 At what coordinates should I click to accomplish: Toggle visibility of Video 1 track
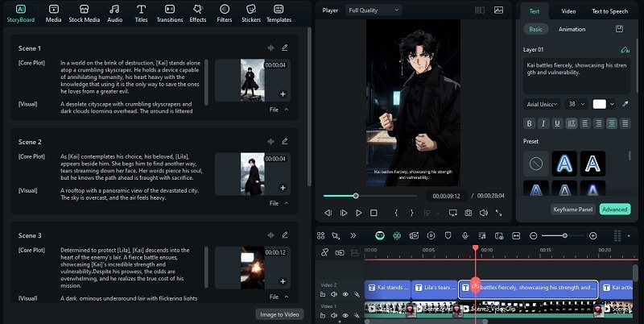pos(345,315)
